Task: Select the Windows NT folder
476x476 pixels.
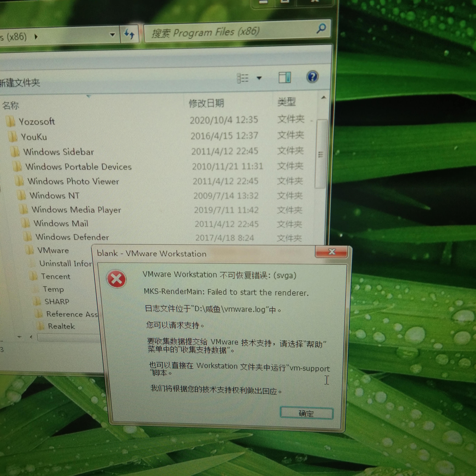Action: point(54,196)
